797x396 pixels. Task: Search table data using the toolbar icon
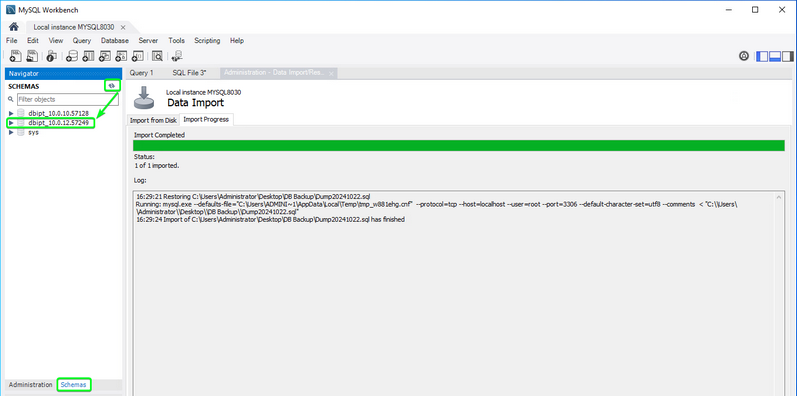pos(157,56)
